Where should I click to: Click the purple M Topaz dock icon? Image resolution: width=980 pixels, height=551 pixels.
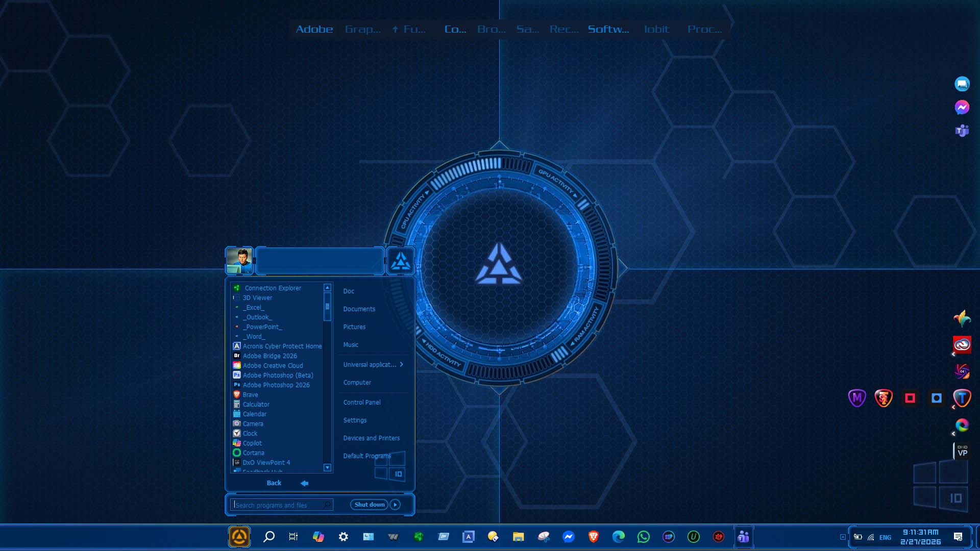(857, 398)
